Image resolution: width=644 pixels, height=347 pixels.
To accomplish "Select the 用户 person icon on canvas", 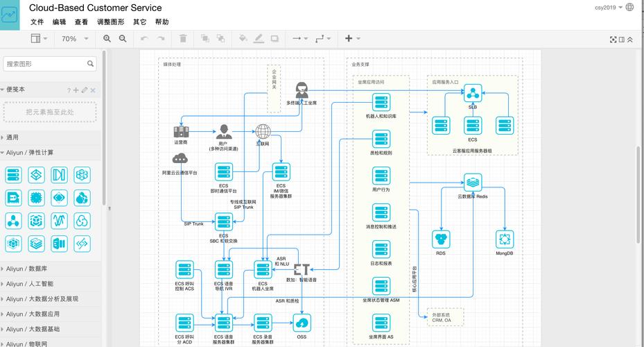I will coord(224,132).
